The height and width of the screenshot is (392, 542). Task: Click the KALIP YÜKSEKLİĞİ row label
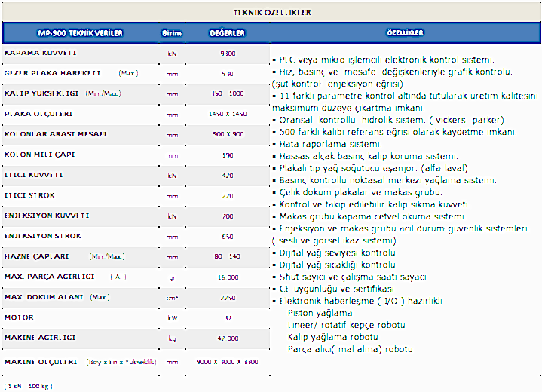[42, 93]
